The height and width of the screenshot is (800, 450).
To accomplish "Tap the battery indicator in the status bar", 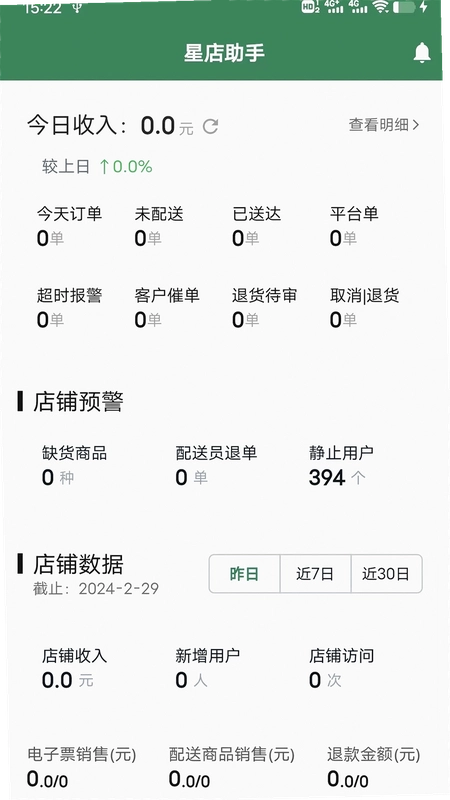I will 404,7.
